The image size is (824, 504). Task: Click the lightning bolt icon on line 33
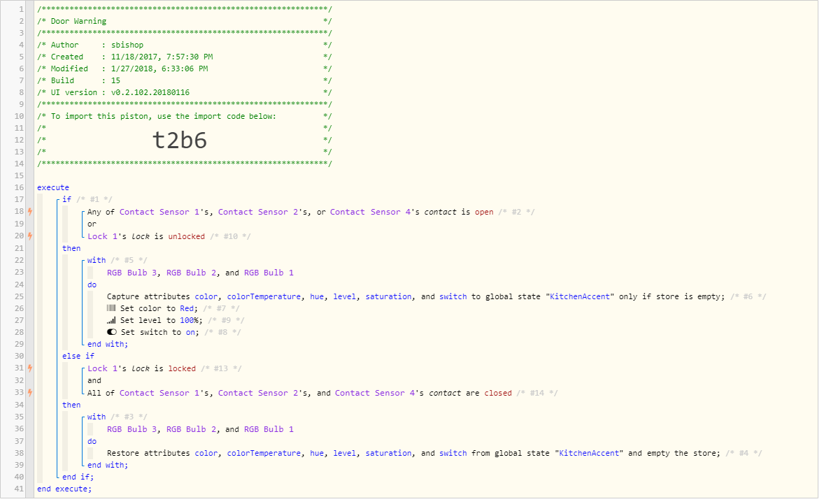tap(30, 393)
